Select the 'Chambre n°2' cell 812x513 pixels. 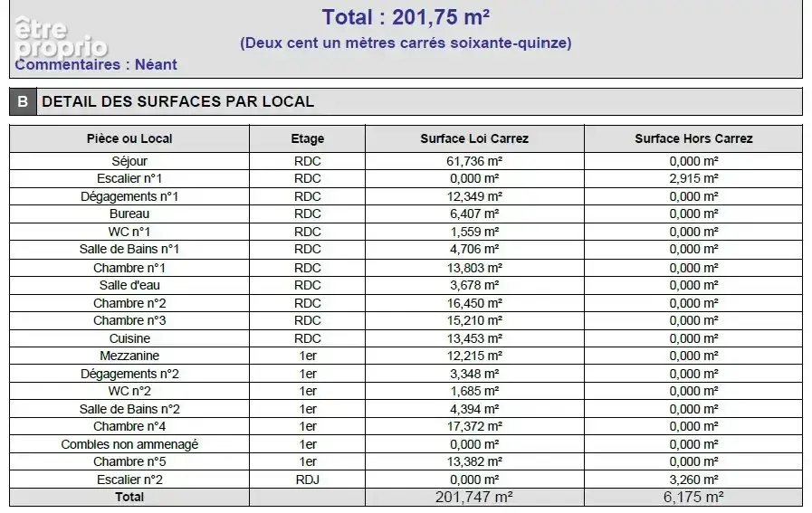coord(129,303)
